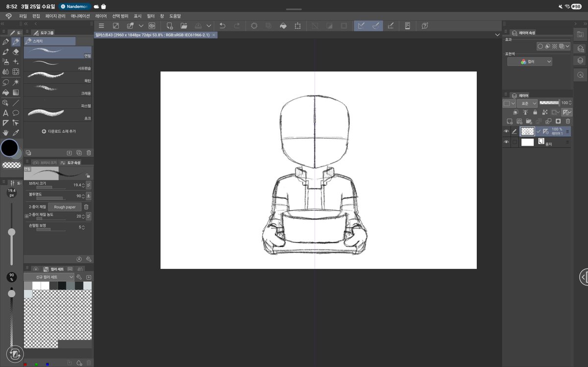Click the help question mark icon
588x367 pixels.
(x=425, y=25)
